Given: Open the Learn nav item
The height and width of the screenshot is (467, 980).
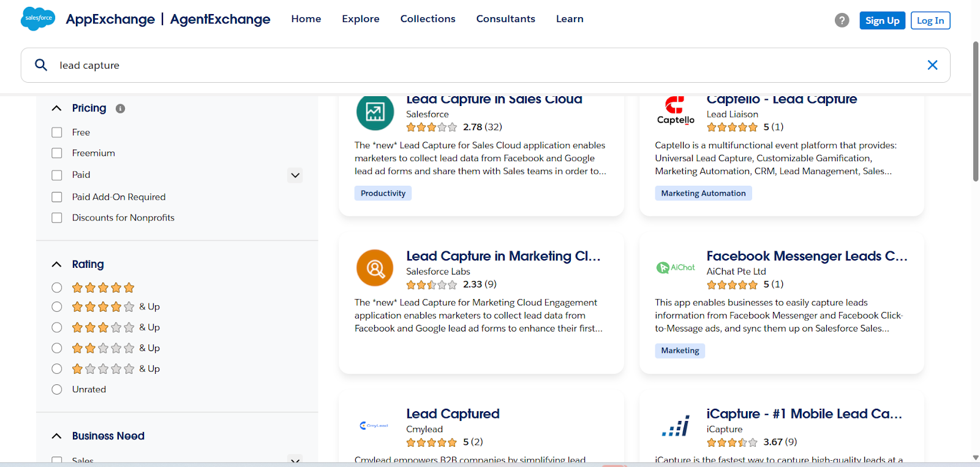Looking at the screenshot, I should click(x=570, y=19).
